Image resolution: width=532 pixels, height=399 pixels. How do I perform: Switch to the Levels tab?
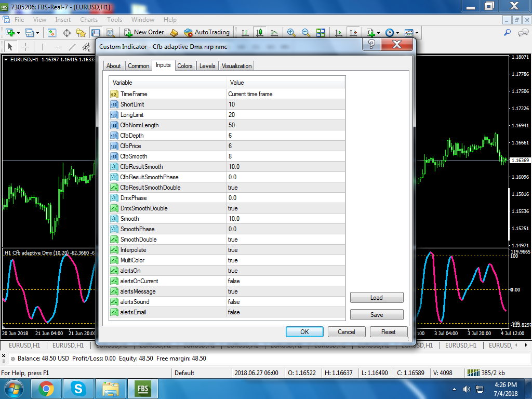pyautogui.click(x=207, y=66)
